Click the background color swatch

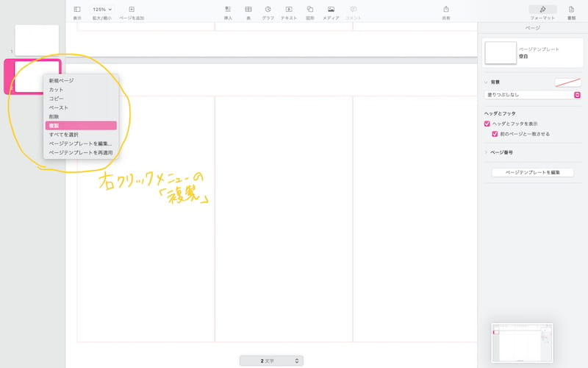point(567,82)
